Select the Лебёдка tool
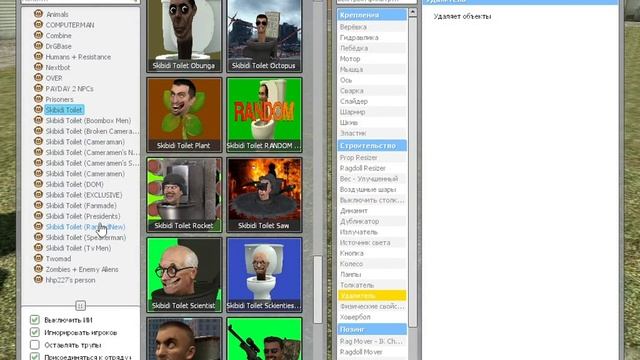Viewport: 640px width, 360px height. click(372, 48)
